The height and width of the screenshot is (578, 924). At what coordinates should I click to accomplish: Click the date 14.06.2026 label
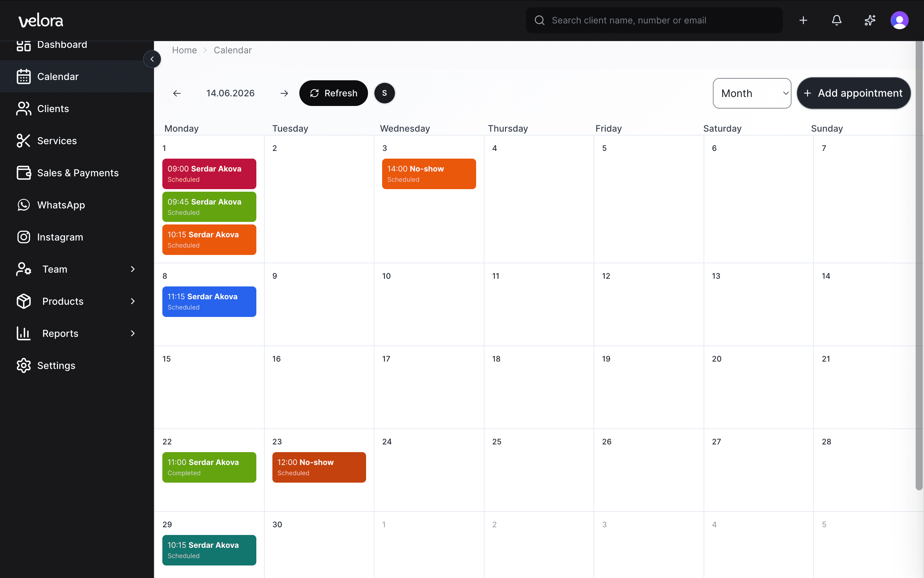230,93
